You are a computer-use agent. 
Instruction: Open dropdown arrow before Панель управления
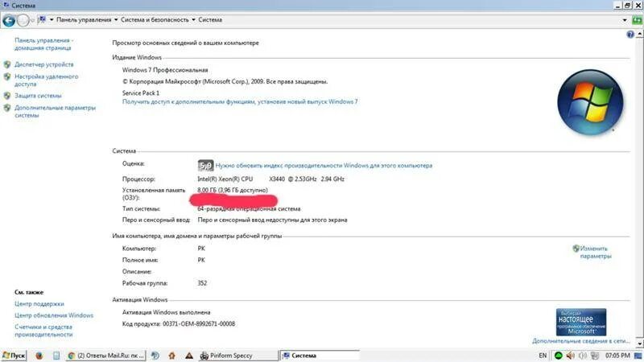(x=52, y=19)
